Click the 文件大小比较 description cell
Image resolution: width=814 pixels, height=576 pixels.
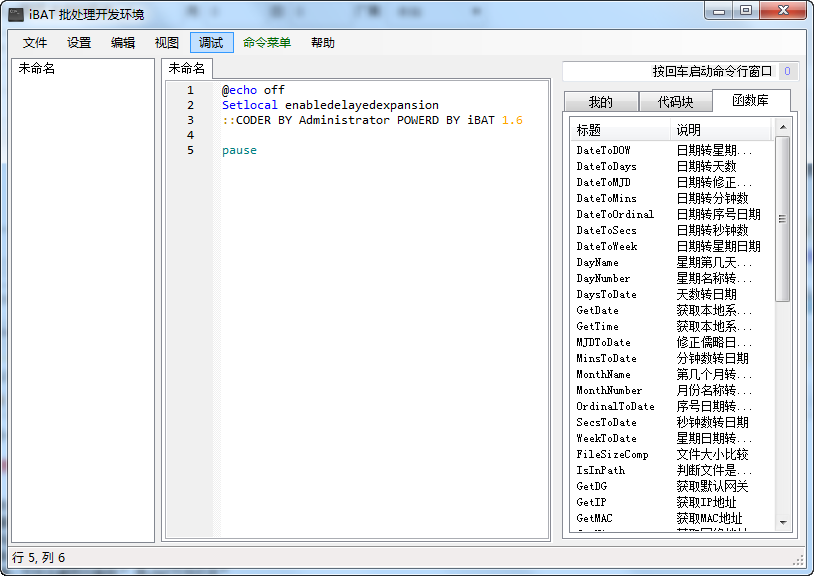(712, 455)
